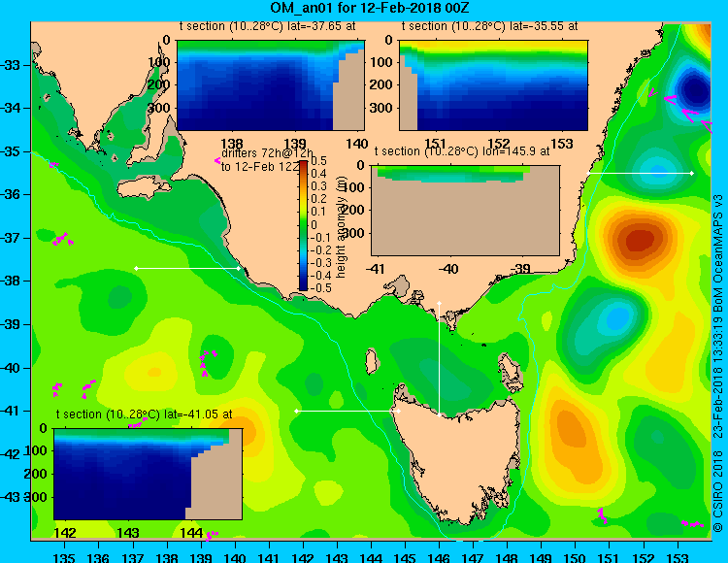Screen dimensions: 728x563
Task: Click the vertical CSIRO BoM OceanMAPS v3 copyright text
Action: coord(718,363)
